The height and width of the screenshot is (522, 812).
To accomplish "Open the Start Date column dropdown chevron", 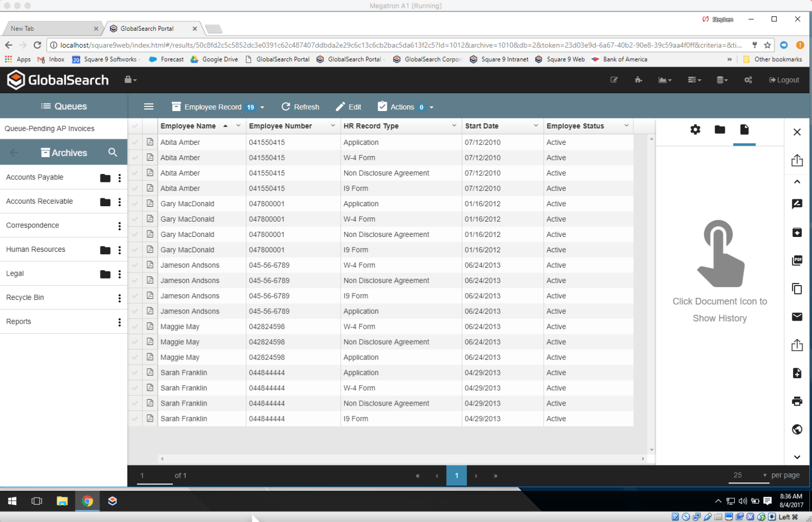I will pos(536,125).
